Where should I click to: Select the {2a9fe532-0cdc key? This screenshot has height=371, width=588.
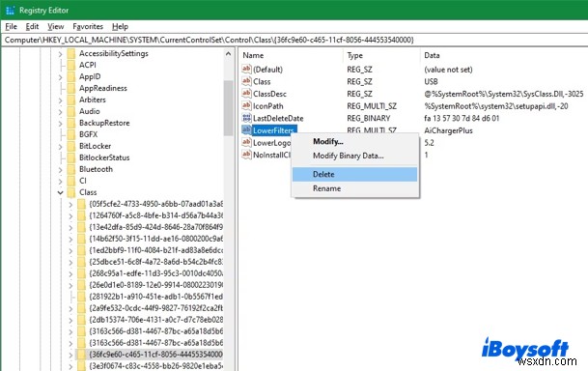tap(156, 308)
